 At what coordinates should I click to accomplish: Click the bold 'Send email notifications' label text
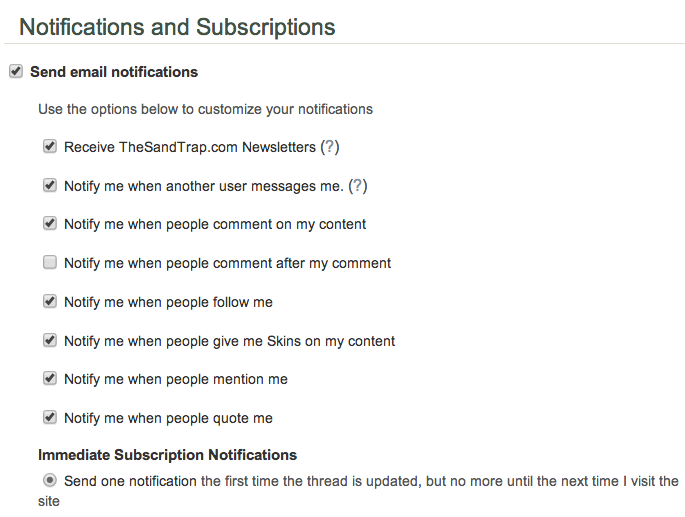pos(114,72)
